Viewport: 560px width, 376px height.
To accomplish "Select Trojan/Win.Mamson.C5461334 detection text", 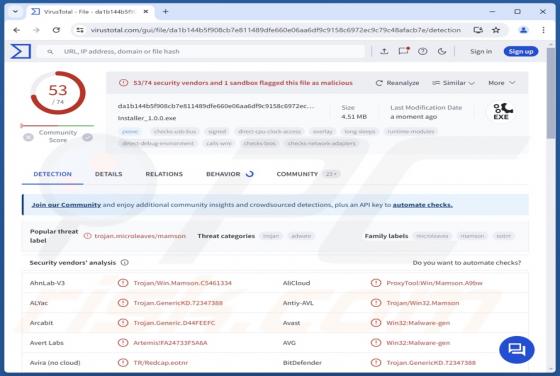I will pos(182,283).
